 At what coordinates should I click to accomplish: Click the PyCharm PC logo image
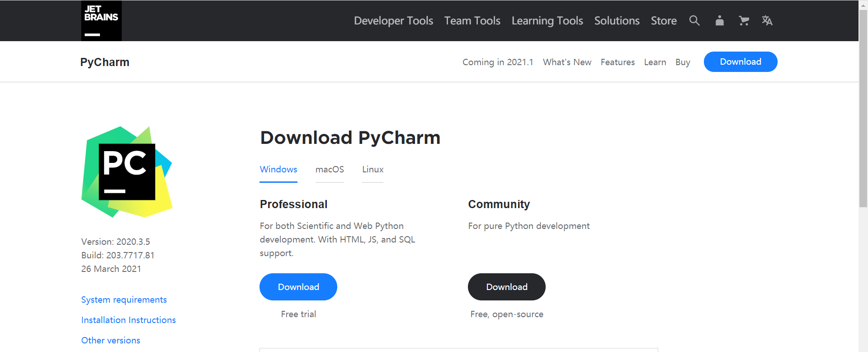click(127, 172)
